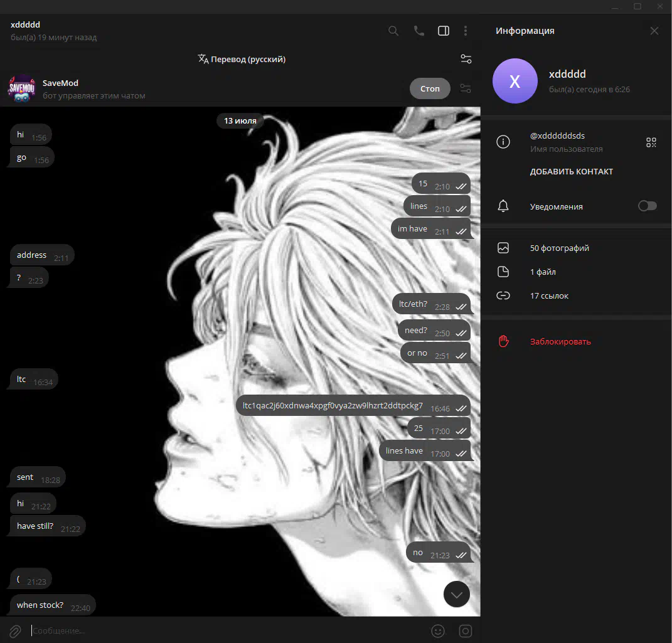This screenshot has height=643, width=672.
Task: Toggle the Уведомления notifications switch
Action: click(647, 206)
